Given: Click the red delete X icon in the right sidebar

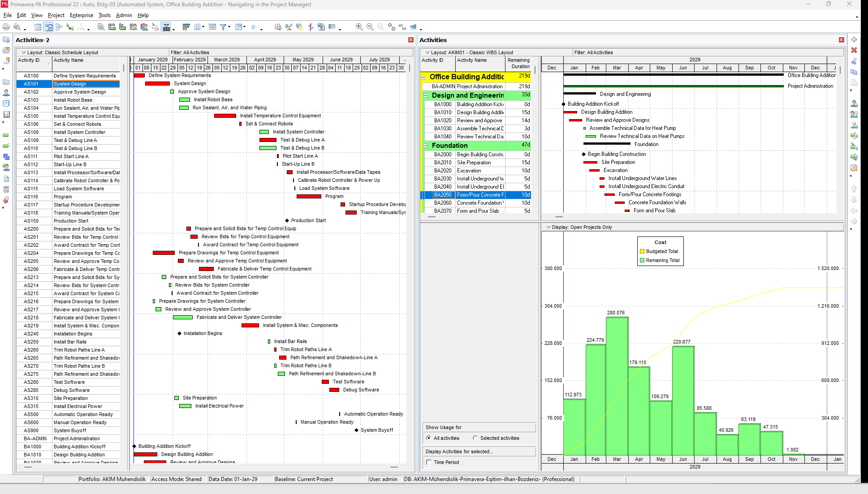Looking at the screenshot, I should [x=854, y=50].
